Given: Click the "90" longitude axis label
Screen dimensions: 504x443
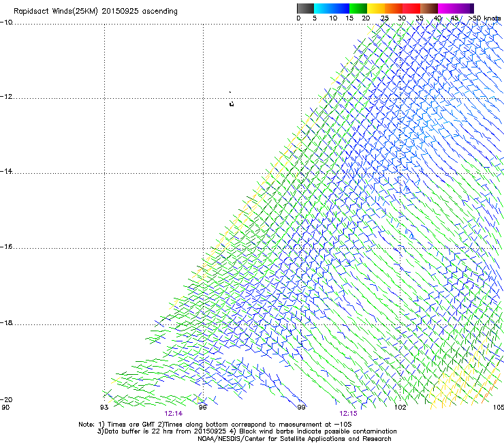Looking at the screenshot, I should point(5,408).
